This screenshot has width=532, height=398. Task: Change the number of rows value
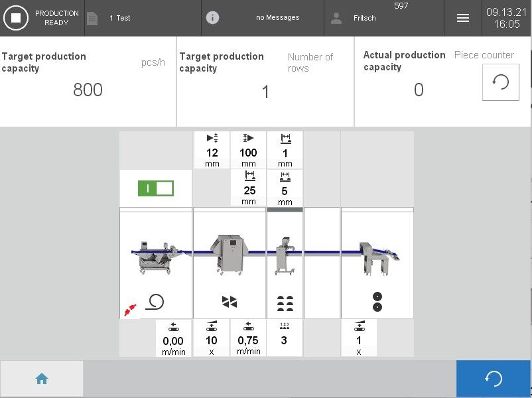pos(265,92)
